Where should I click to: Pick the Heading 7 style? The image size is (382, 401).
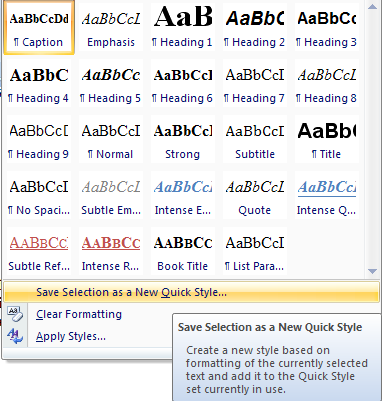255,83
